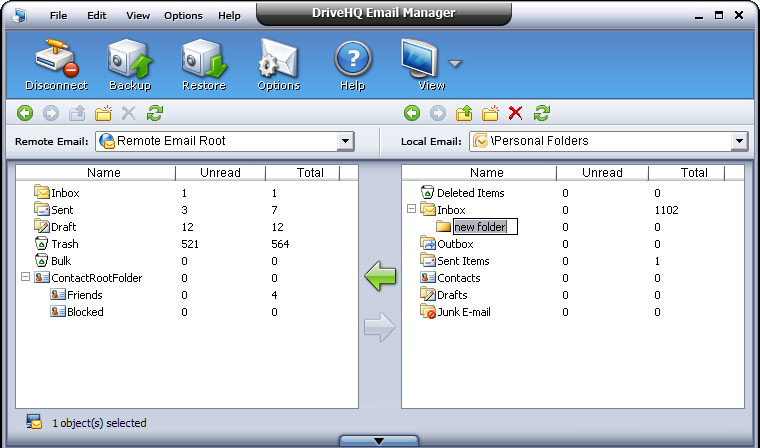Open the Remote Email Root dropdown
Image resolution: width=760 pixels, height=448 pixels.
(346, 141)
